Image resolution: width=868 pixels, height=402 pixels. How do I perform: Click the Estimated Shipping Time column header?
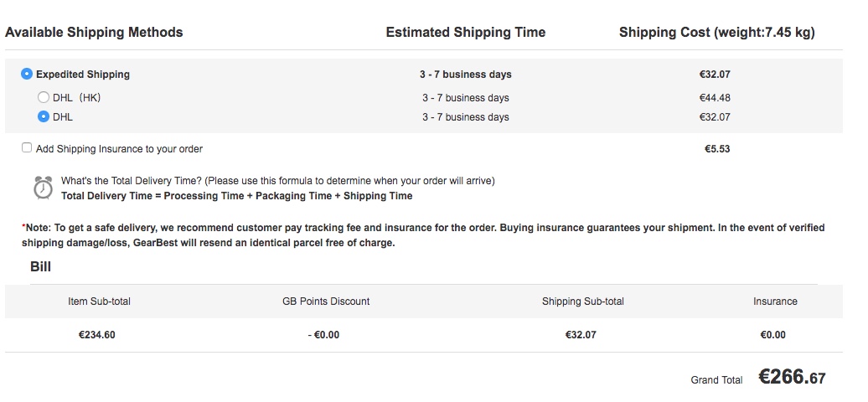tap(466, 32)
